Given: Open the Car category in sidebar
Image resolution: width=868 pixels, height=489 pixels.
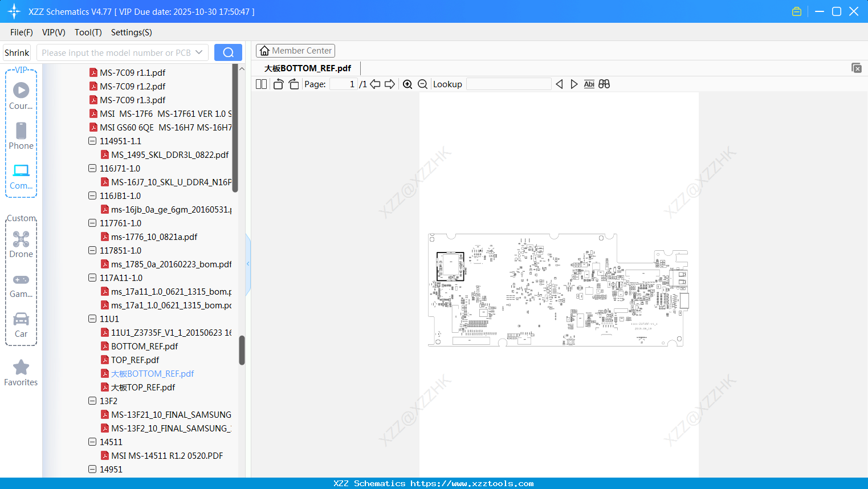Looking at the screenshot, I should pos(21,324).
